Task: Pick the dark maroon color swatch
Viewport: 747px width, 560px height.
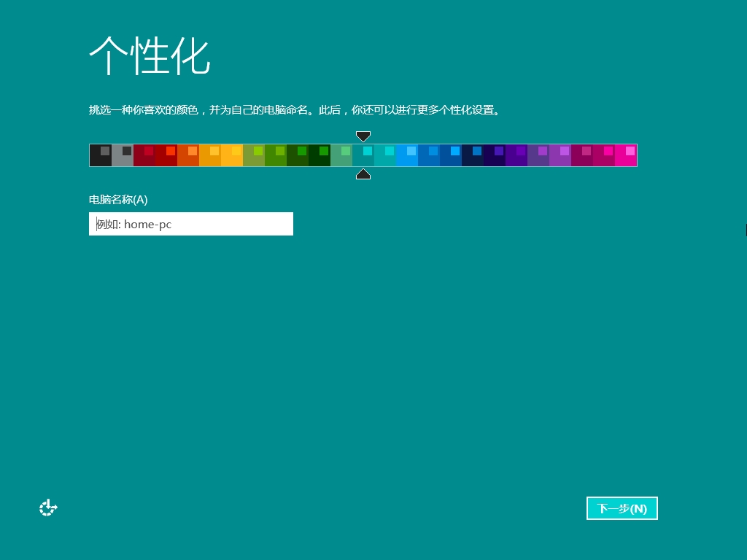Action: tap(144, 155)
